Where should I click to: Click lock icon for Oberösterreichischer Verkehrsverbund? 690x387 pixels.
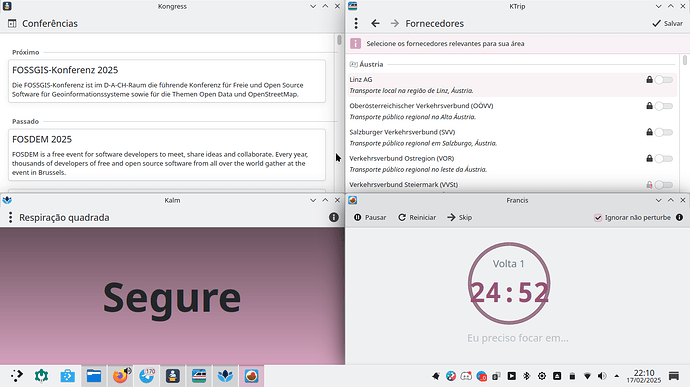coord(649,106)
